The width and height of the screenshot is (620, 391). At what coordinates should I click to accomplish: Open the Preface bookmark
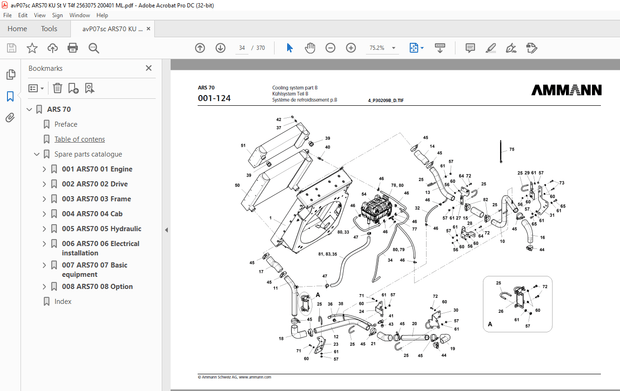[x=66, y=124]
